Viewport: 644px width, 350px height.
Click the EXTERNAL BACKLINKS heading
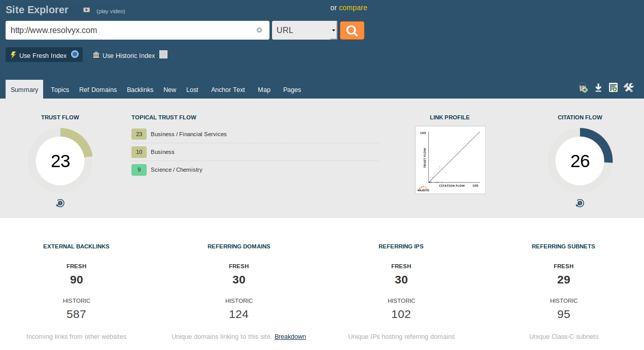point(77,246)
